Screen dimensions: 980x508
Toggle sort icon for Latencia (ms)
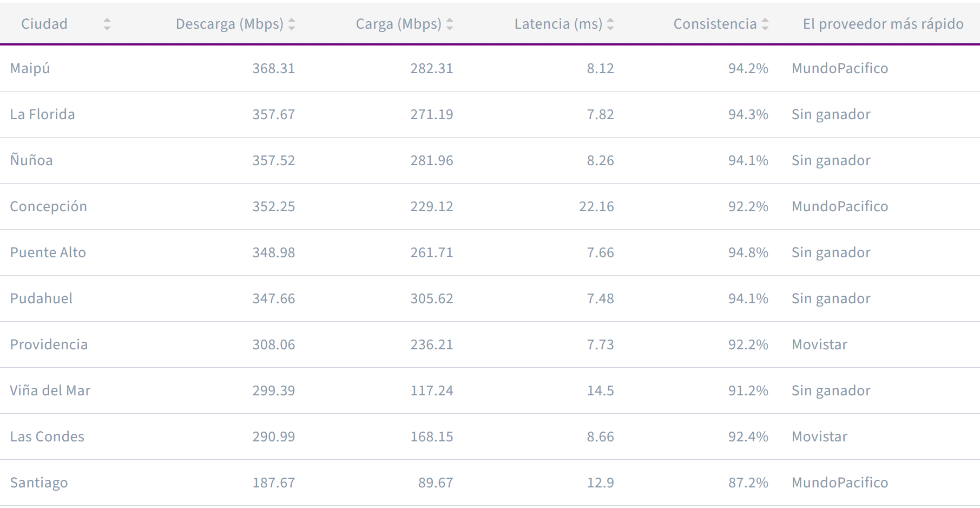(610, 24)
